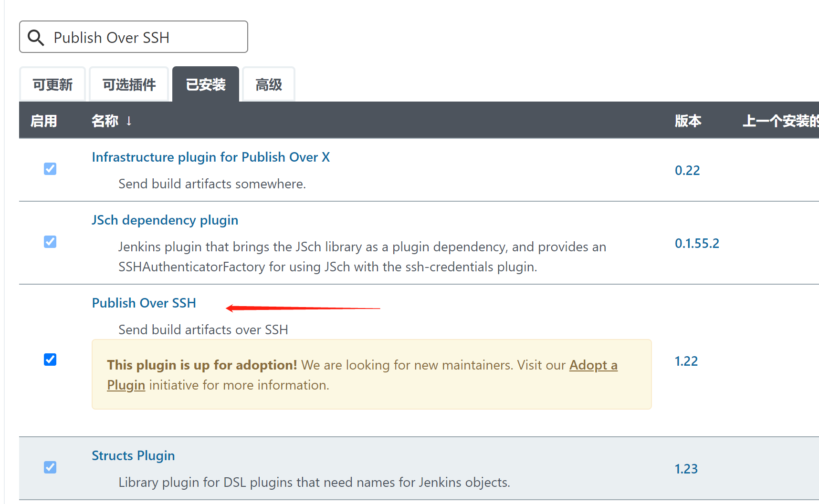Click the JSch "Jenkins plugin that brings" description
The image size is (819, 504).
362,257
